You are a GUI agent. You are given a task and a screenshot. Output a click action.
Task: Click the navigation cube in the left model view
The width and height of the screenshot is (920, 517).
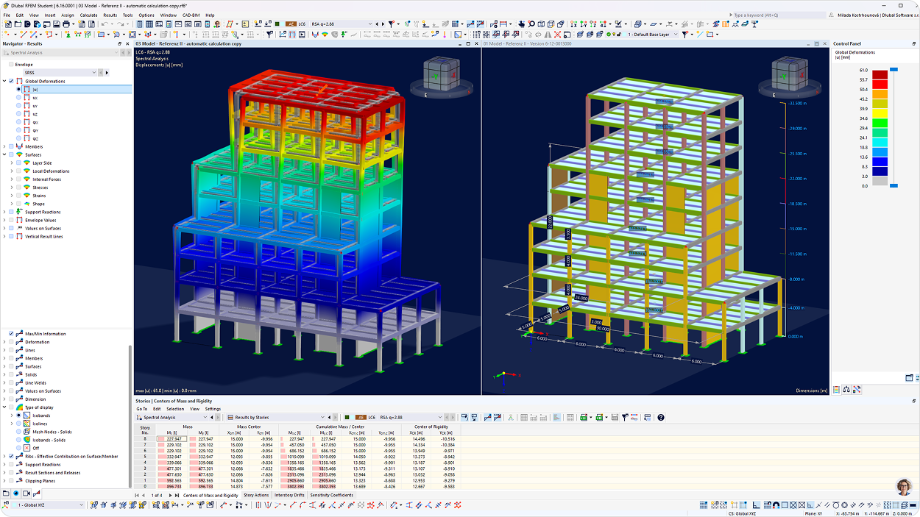pyautogui.click(x=441, y=74)
